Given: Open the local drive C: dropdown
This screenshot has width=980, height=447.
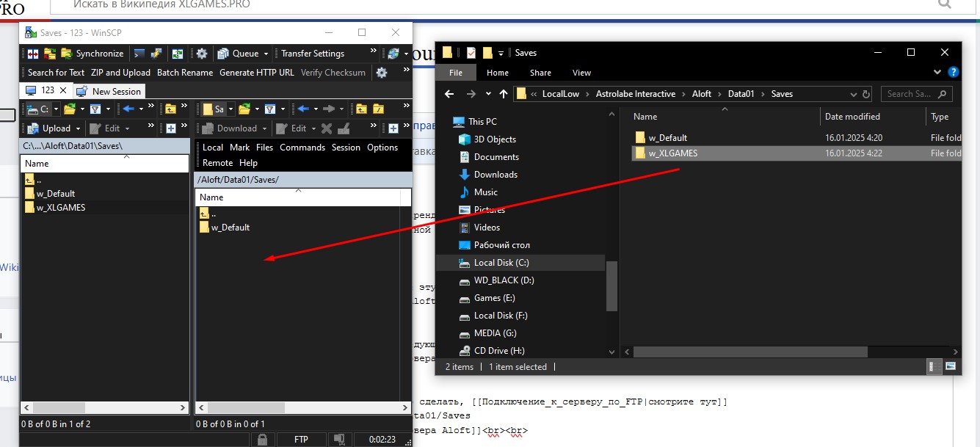Looking at the screenshot, I should tap(57, 109).
